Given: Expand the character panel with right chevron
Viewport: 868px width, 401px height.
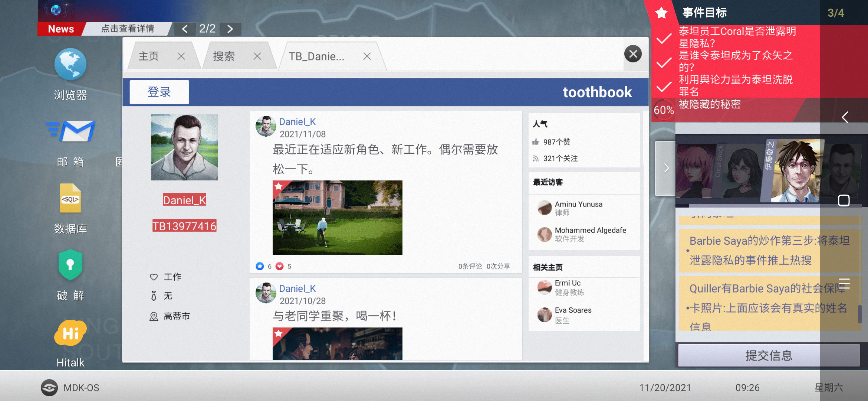Looking at the screenshot, I should tap(666, 168).
